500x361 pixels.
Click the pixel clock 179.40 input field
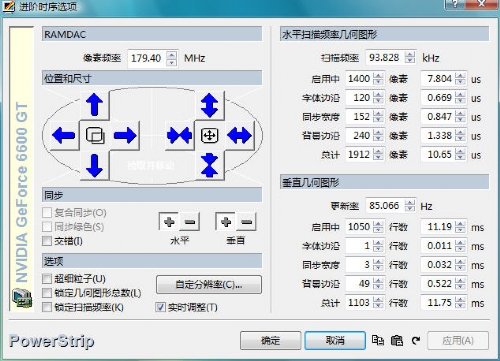[x=147, y=58]
